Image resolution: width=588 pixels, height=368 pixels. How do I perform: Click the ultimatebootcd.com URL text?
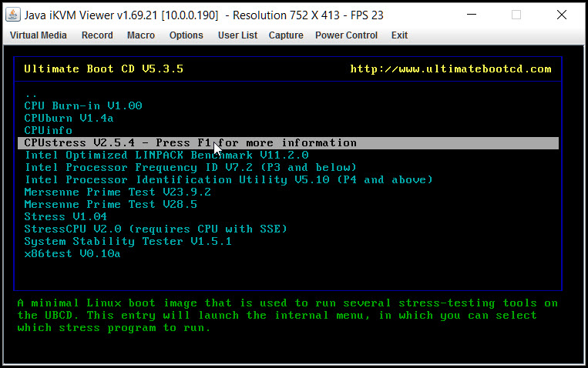(x=451, y=69)
